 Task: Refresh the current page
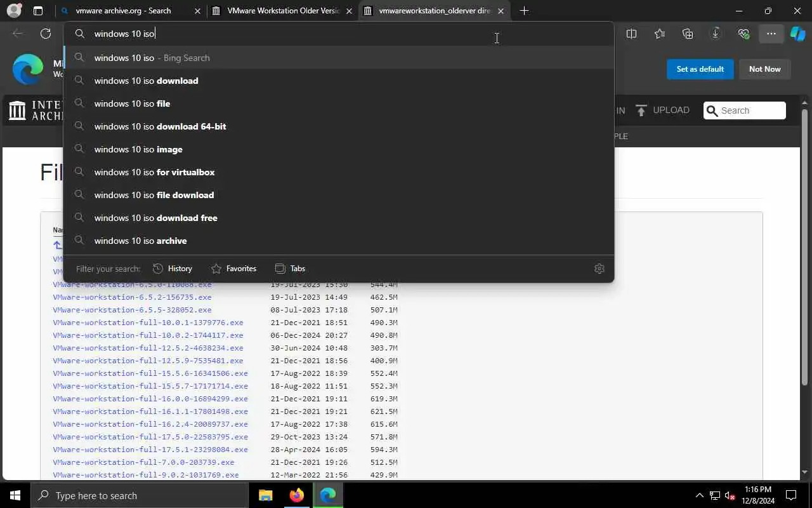coord(46,34)
